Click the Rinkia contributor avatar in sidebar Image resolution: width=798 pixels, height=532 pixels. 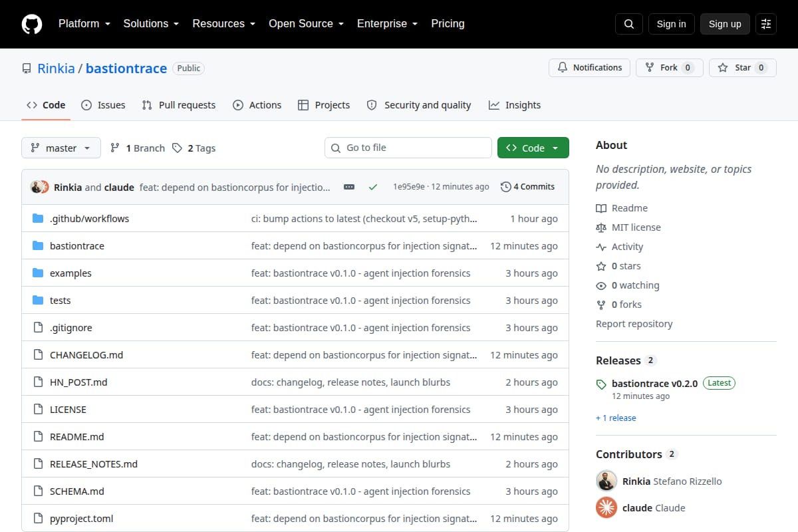[x=606, y=481]
